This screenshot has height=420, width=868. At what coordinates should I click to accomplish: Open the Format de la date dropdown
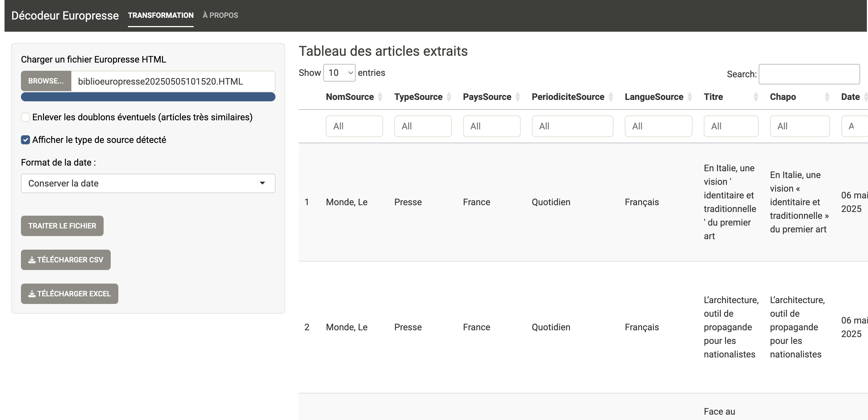tap(148, 183)
